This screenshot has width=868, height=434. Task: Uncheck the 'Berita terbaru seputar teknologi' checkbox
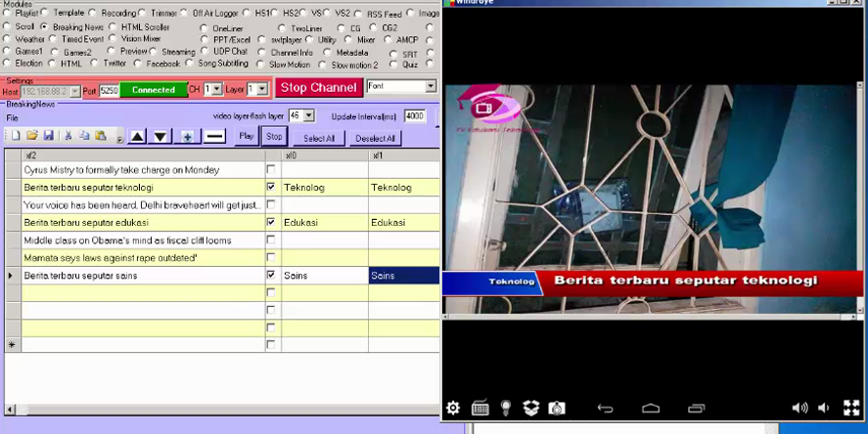[x=271, y=187]
